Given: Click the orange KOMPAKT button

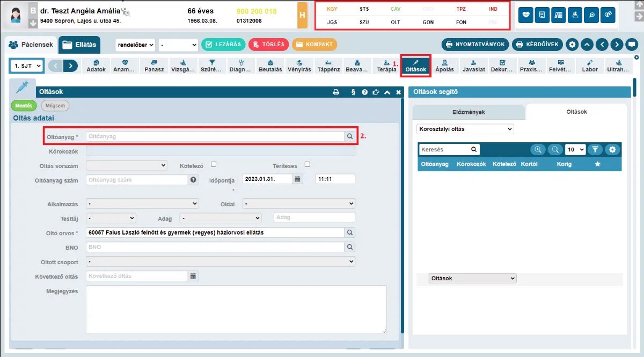Looking at the screenshot, I should pos(314,45).
